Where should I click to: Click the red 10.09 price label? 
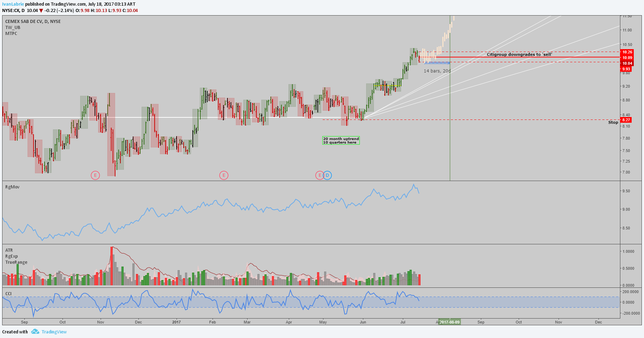tap(627, 58)
